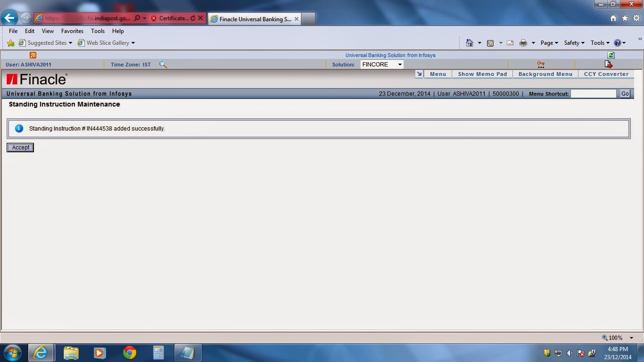
Task: Open Calculator from the taskbar
Action: [158, 352]
